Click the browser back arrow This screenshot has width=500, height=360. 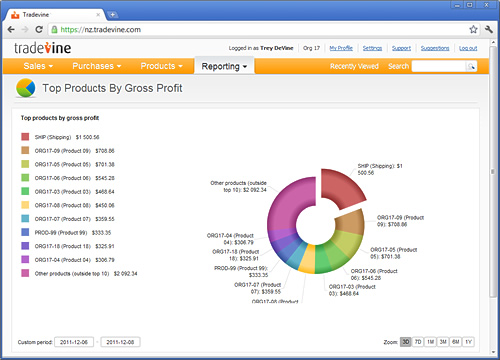click(11, 30)
